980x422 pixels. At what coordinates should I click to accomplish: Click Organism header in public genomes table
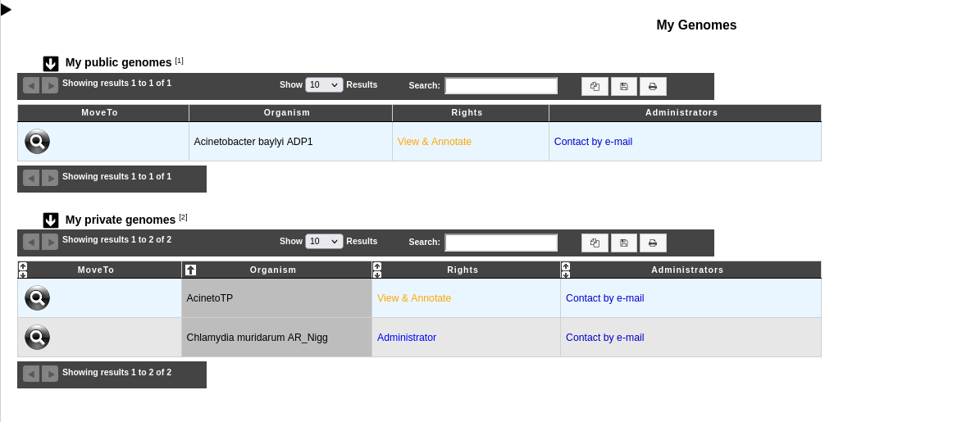coord(290,113)
